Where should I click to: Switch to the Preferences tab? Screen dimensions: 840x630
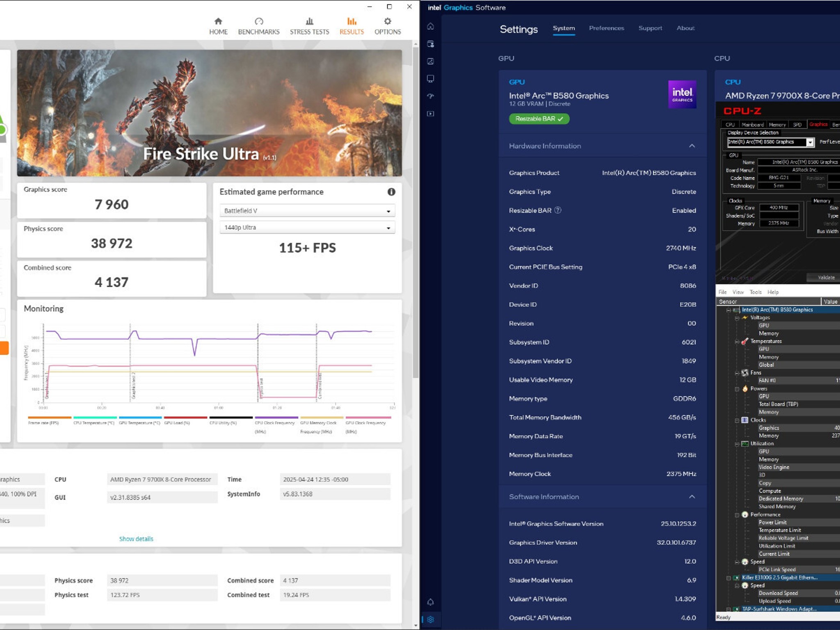(x=606, y=28)
